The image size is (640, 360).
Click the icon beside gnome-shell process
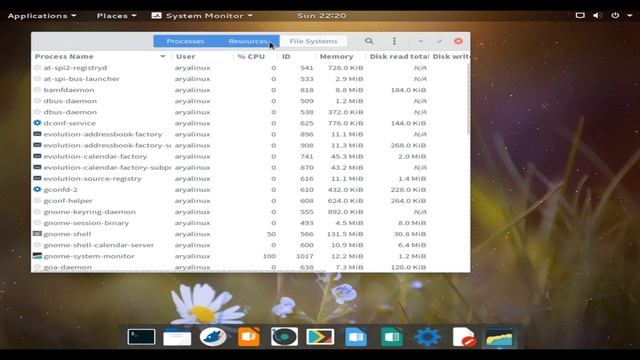(x=37, y=234)
